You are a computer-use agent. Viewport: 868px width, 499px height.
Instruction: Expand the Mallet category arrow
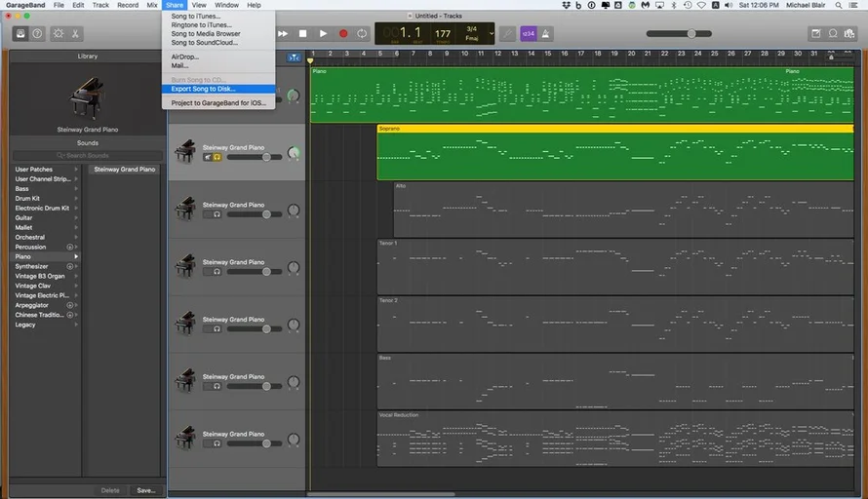(x=76, y=227)
